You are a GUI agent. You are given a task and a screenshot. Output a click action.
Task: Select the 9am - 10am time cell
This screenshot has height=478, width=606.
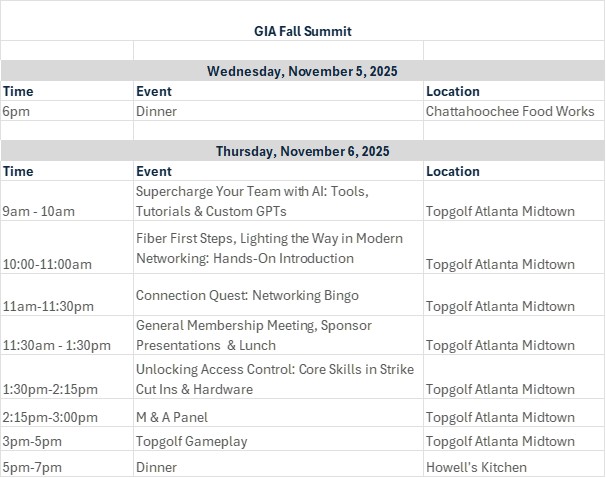(x=67, y=201)
